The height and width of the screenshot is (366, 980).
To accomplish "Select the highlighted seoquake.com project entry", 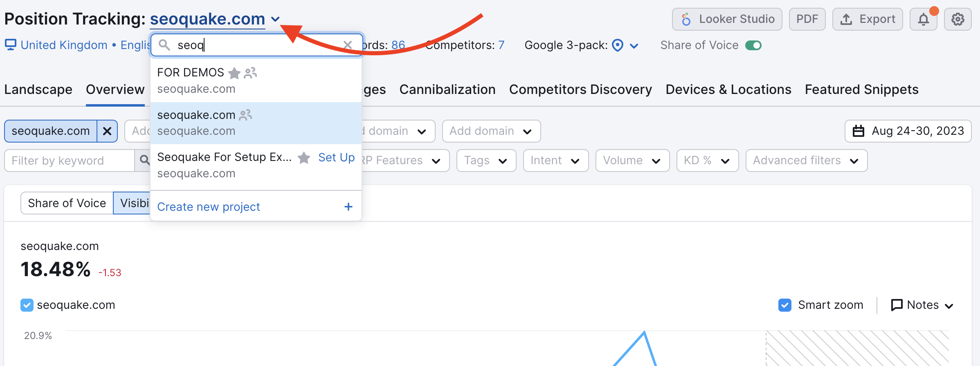I will pos(256,123).
